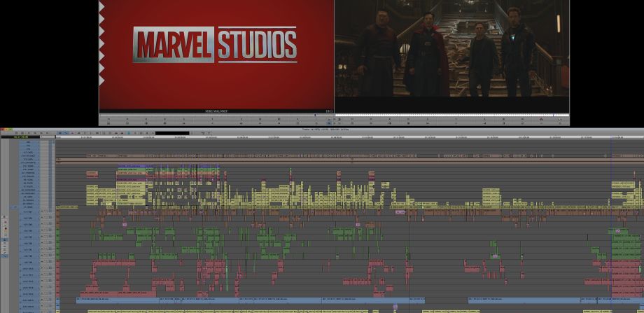Viewport: 644px width, 313px height.
Task: Click the Source monitor showing Marvel Studios logo
Action: click(216, 55)
